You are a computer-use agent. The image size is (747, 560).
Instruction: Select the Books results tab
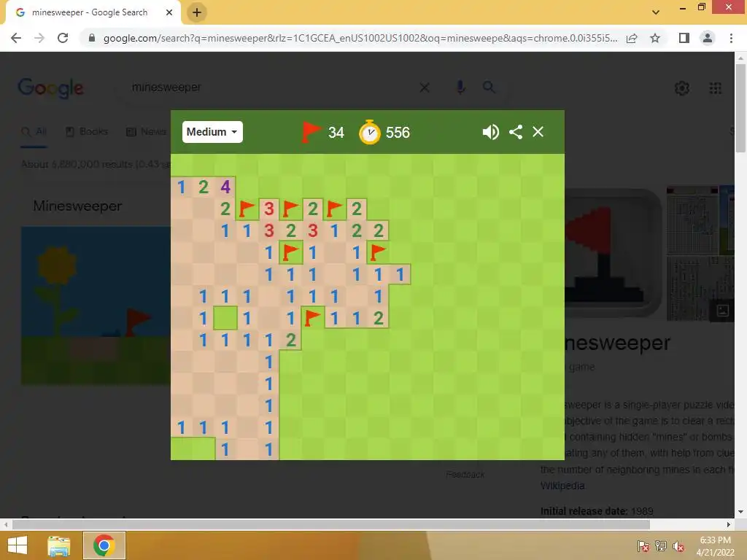point(87,131)
